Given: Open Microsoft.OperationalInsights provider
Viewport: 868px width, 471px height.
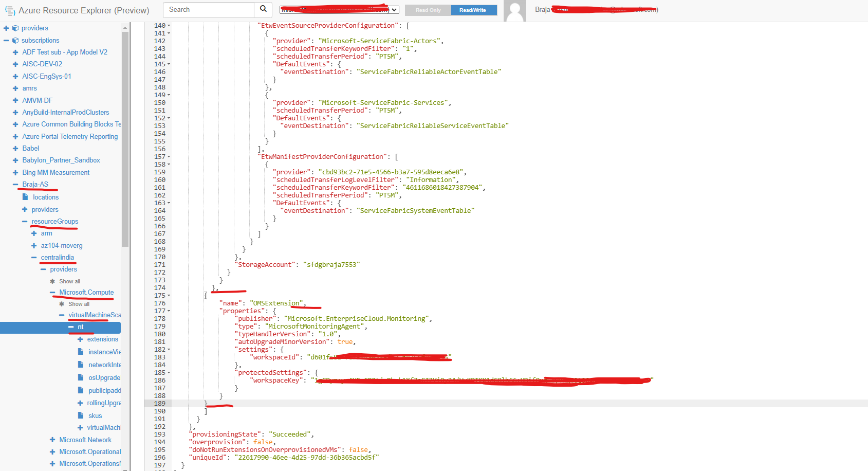Looking at the screenshot, I should coord(90,451).
